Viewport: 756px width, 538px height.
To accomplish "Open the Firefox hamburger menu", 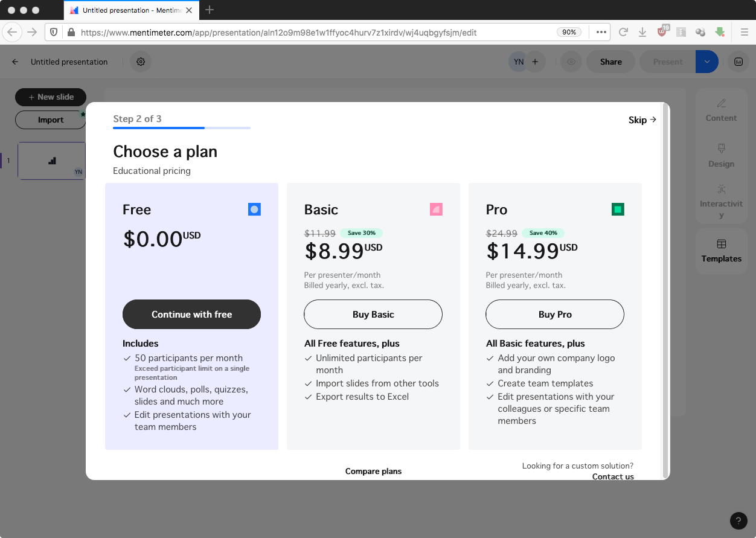I will tap(745, 32).
